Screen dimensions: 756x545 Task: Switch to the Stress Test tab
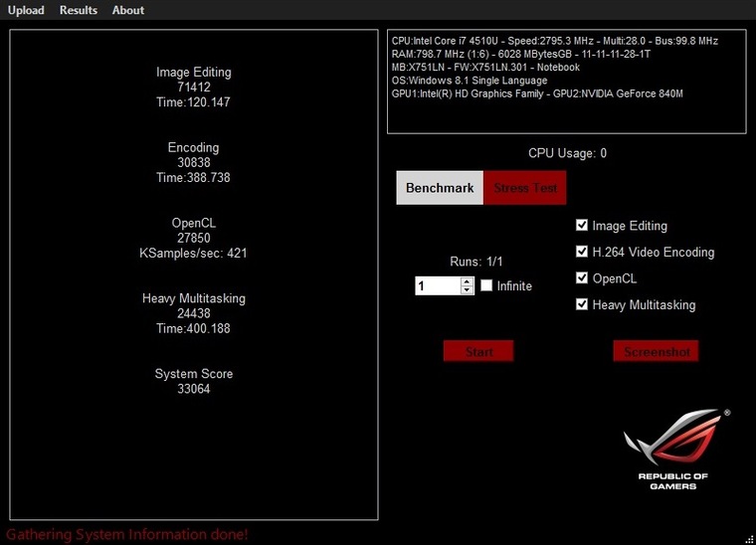point(524,188)
